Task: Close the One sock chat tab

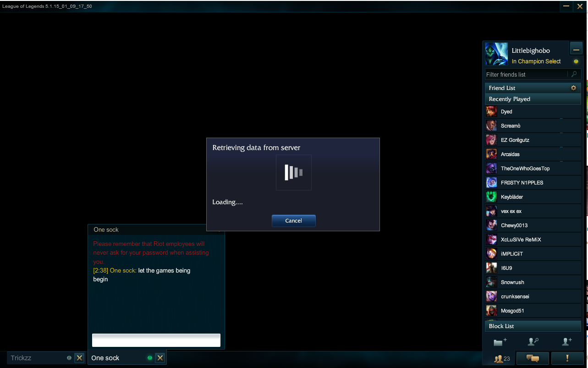Action: [159, 358]
